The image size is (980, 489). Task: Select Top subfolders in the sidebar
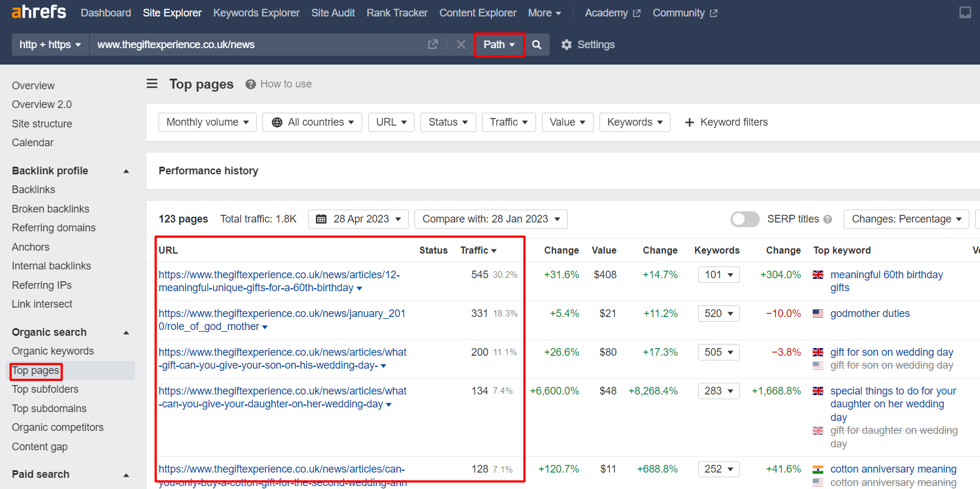(45, 389)
